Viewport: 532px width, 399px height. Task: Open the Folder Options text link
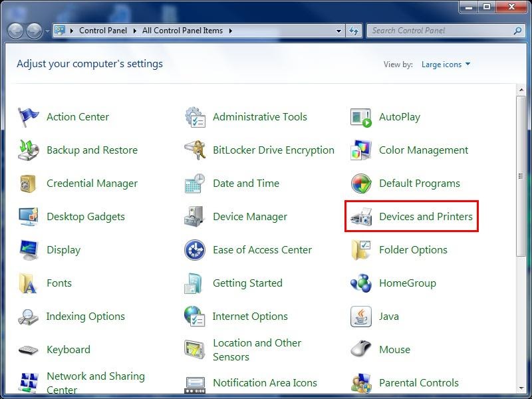click(413, 250)
